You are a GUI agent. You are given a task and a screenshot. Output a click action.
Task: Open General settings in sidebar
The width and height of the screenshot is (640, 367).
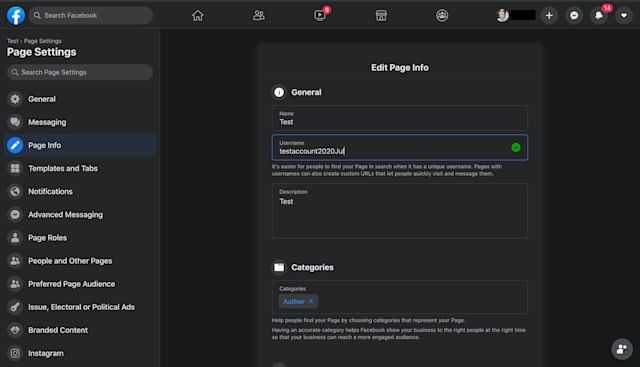click(x=80, y=99)
